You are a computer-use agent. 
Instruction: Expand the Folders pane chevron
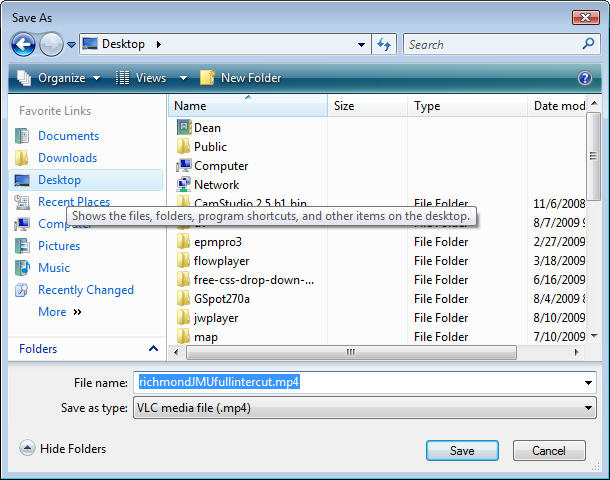(153, 349)
